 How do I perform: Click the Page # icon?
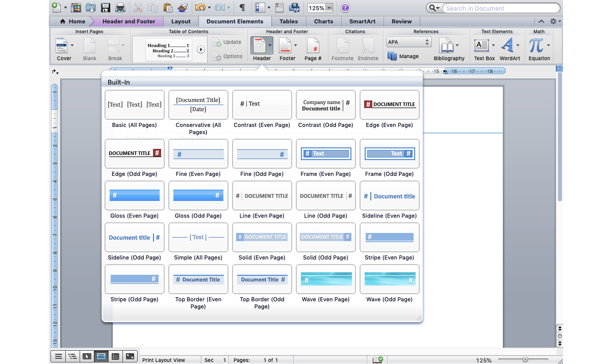(313, 46)
